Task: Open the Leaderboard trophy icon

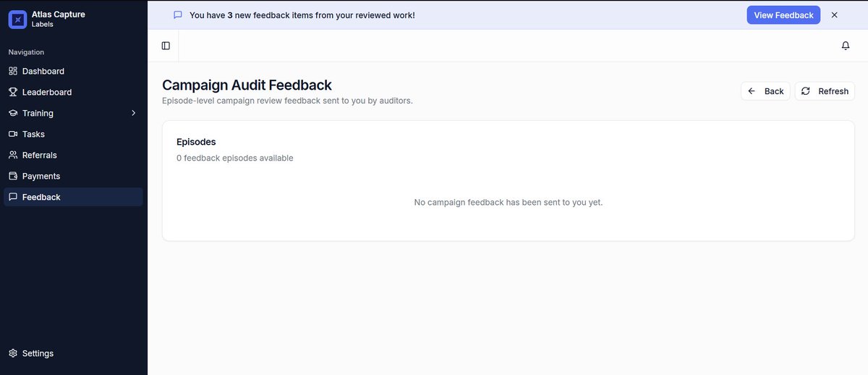Action: (13, 92)
